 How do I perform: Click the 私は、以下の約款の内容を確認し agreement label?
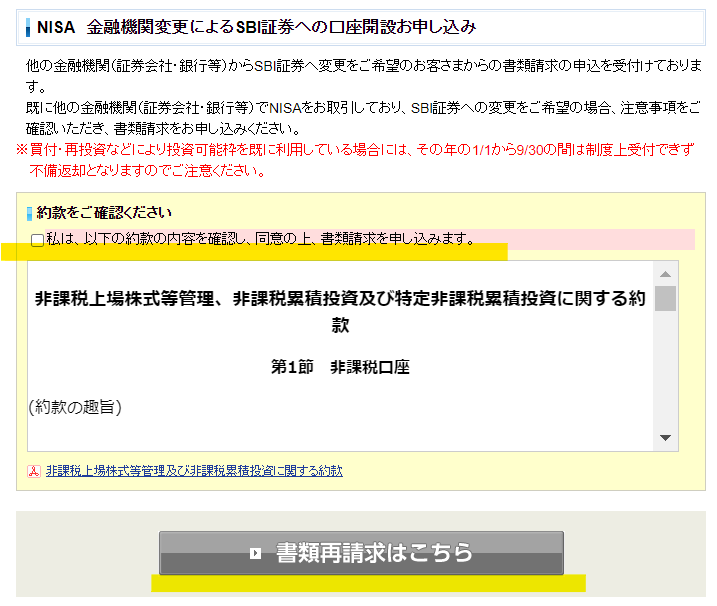click(260, 239)
